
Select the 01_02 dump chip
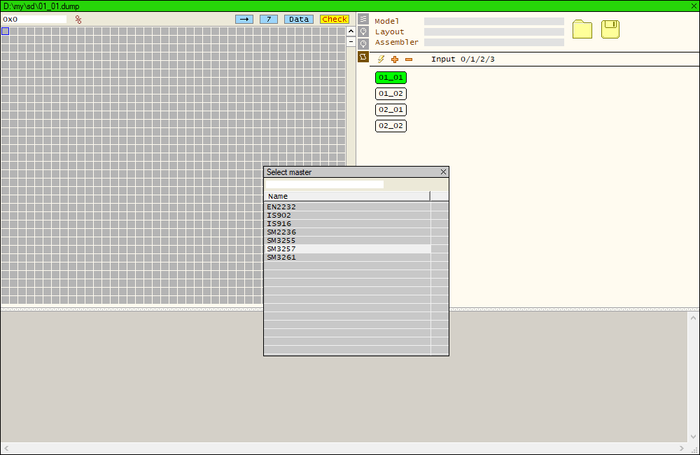click(391, 93)
